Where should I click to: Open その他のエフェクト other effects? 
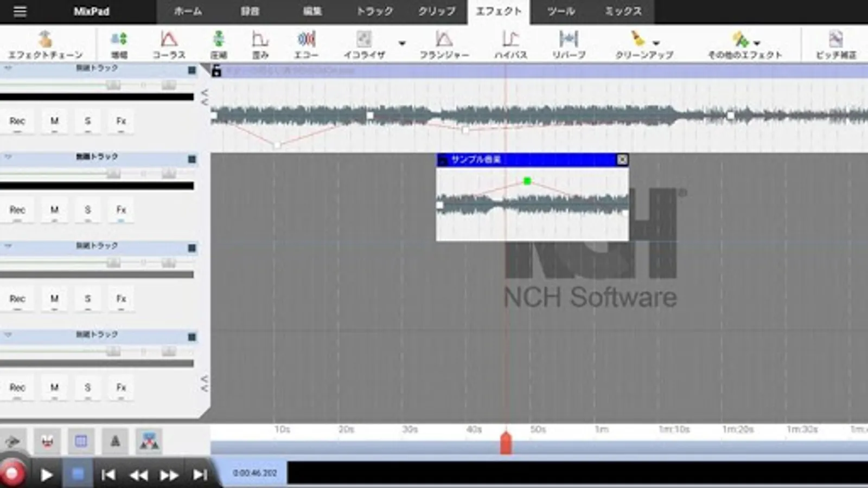point(745,44)
